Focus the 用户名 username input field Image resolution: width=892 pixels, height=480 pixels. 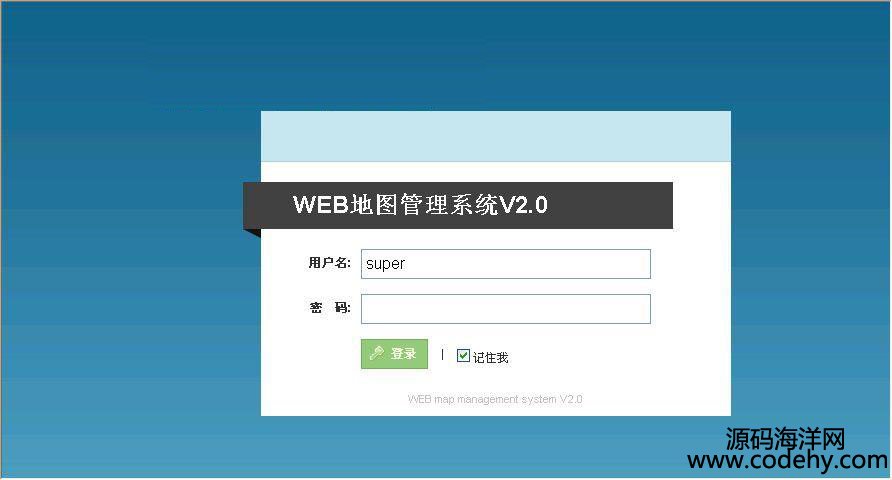click(x=506, y=264)
